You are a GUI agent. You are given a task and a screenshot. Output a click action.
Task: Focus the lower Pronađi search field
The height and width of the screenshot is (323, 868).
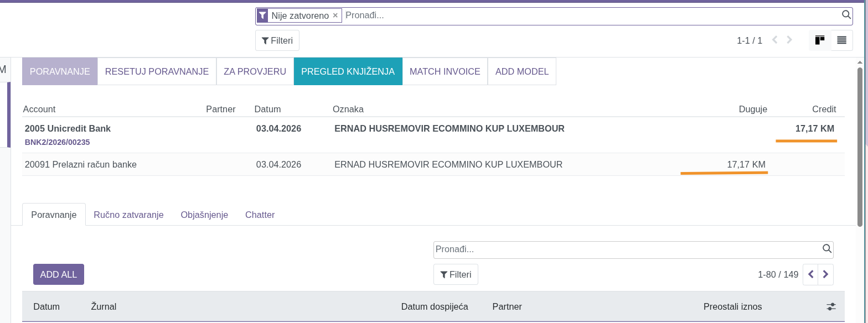(x=626, y=249)
